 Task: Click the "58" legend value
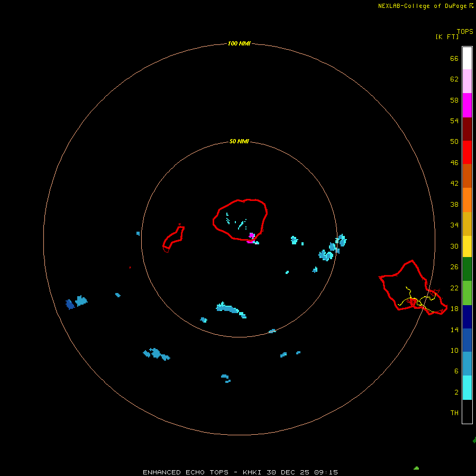(x=454, y=100)
